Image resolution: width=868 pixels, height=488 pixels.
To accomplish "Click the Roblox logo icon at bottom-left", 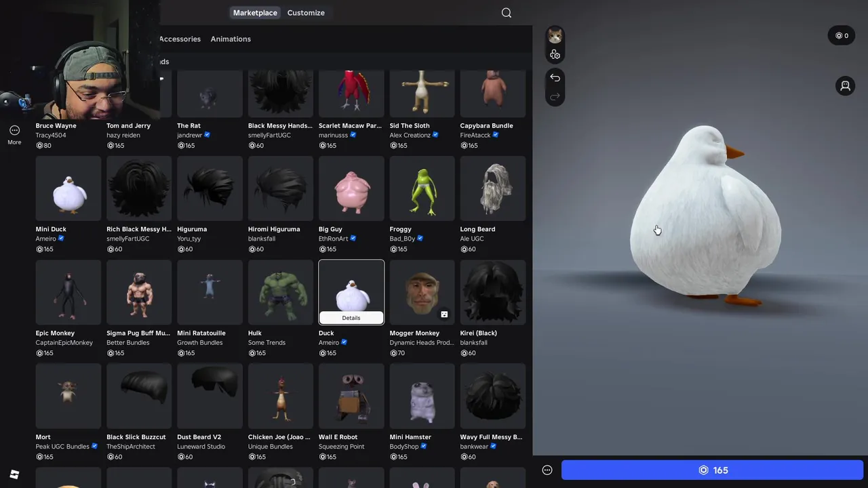I will 14,474.
